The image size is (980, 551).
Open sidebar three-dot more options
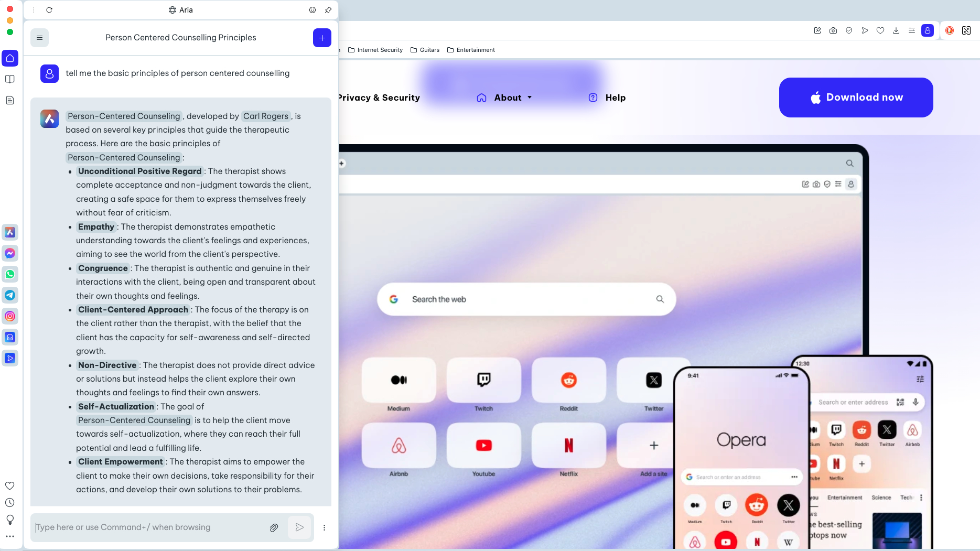[x=10, y=536]
